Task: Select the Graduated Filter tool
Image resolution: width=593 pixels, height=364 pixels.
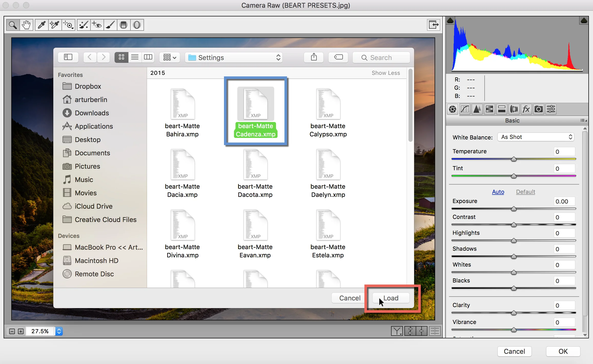Action: [124, 25]
